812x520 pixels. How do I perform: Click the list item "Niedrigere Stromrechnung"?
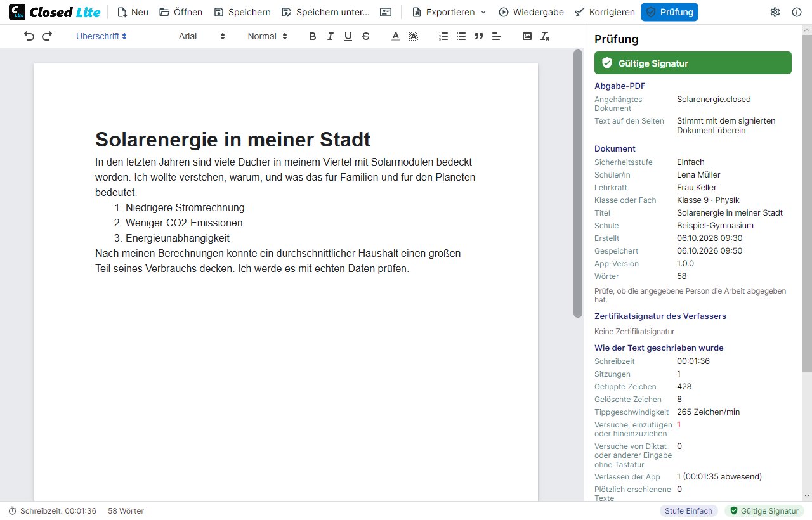[x=185, y=207]
